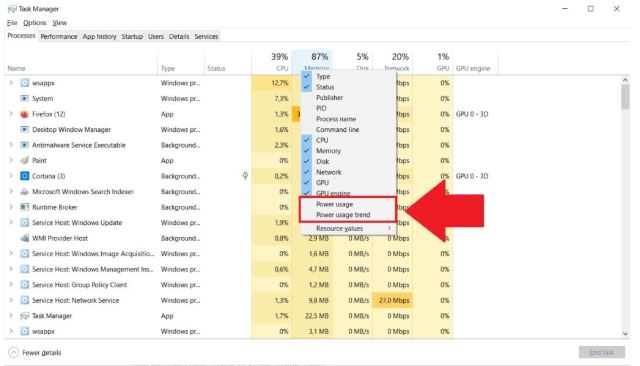
Task: Select the Firefox process icon
Action: click(x=24, y=114)
